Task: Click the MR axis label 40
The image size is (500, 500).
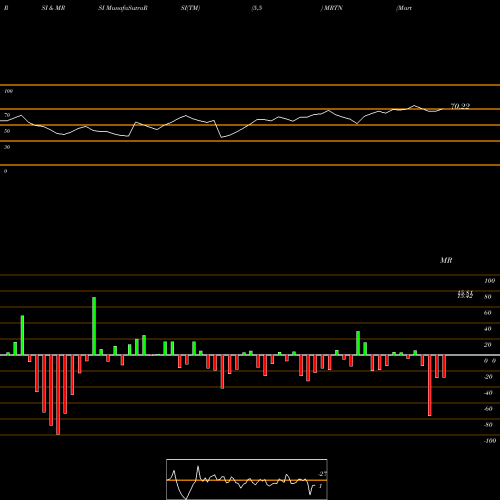Action: click(488, 329)
